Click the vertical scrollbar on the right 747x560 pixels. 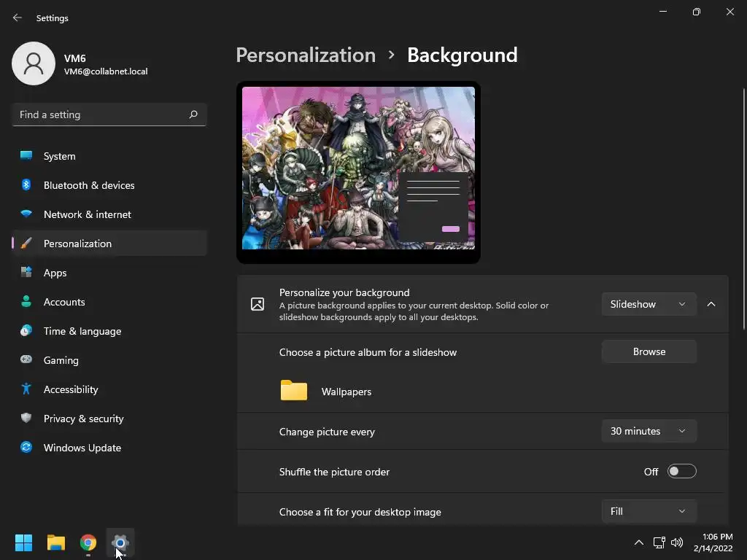744,209
